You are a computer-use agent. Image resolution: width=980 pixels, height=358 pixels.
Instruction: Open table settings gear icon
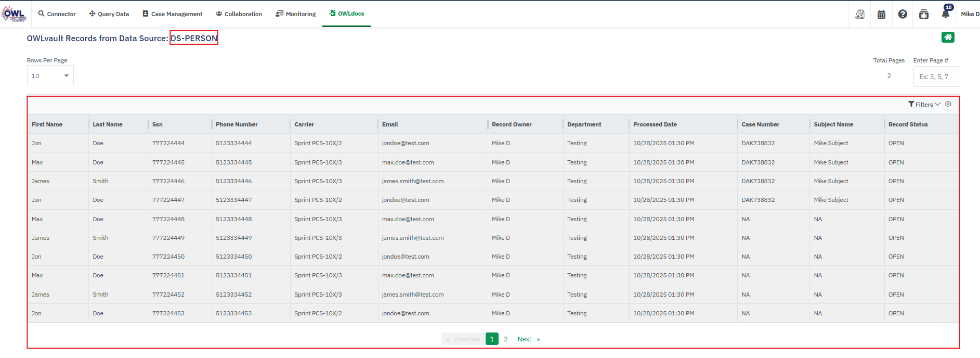(948, 104)
